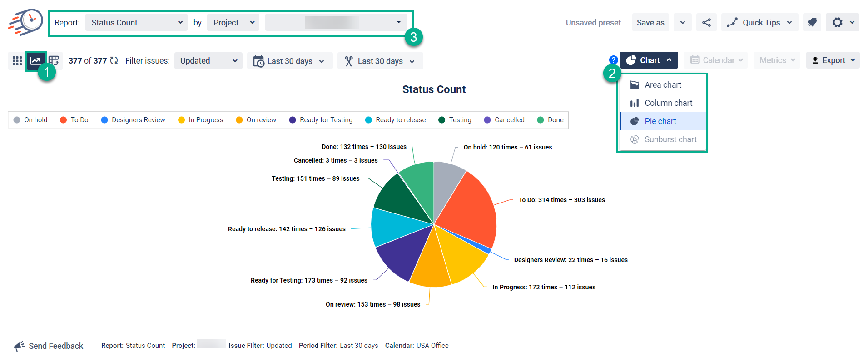Hide the In Progress legend series

point(200,120)
